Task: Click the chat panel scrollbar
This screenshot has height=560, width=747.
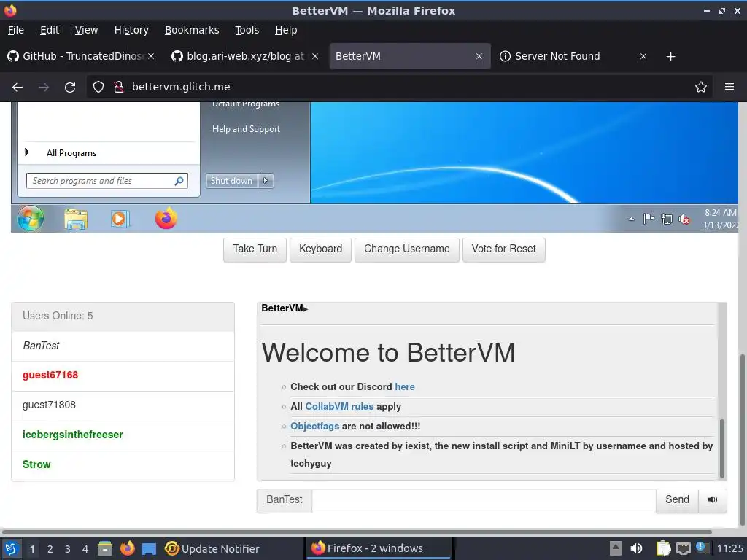Action: coord(722,448)
